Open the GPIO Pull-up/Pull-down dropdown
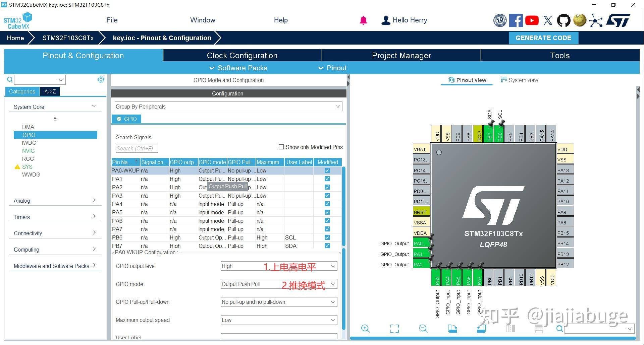 tap(279, 302)
